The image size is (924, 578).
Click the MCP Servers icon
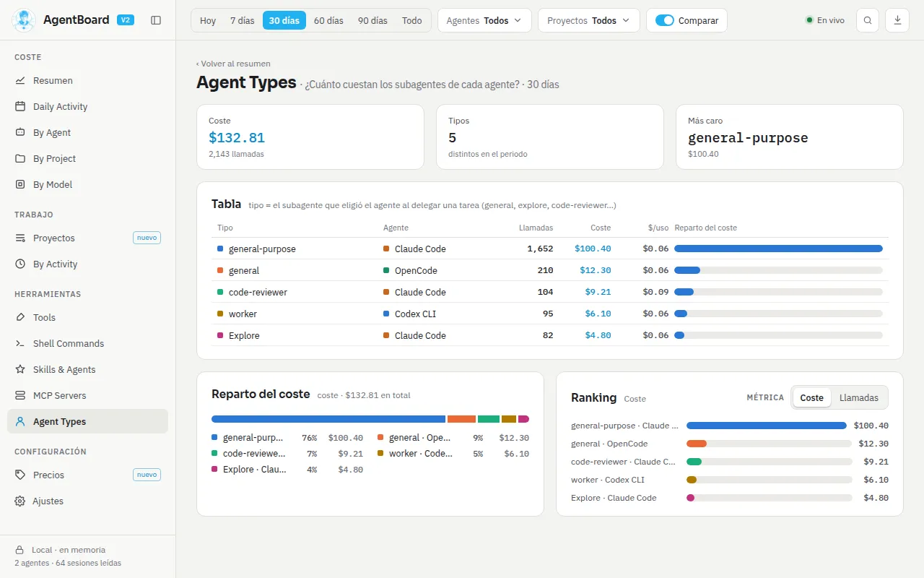[x=20, y=395]
